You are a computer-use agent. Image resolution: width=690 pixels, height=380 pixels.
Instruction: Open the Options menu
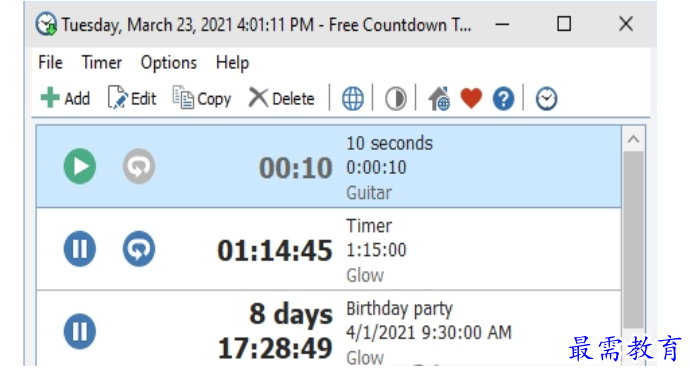coord(169,62)
